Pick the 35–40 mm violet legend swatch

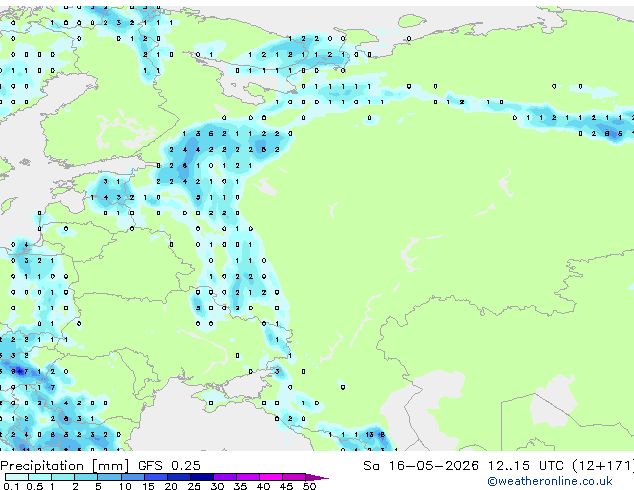click(248, 477)
